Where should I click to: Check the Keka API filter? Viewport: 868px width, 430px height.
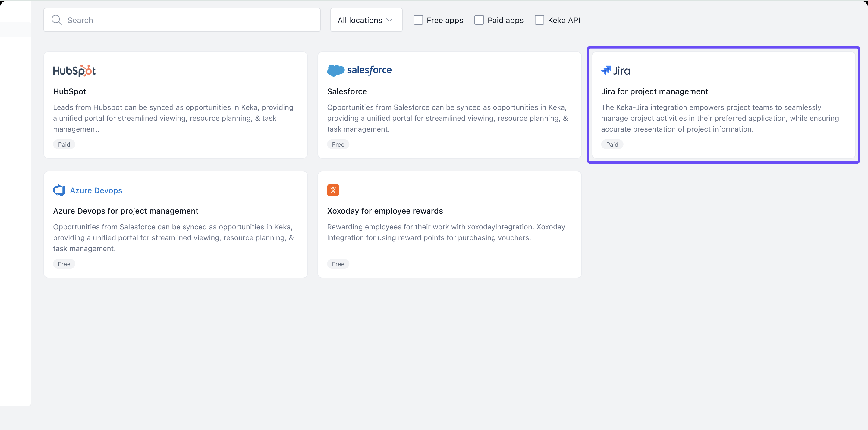(539, 20)
